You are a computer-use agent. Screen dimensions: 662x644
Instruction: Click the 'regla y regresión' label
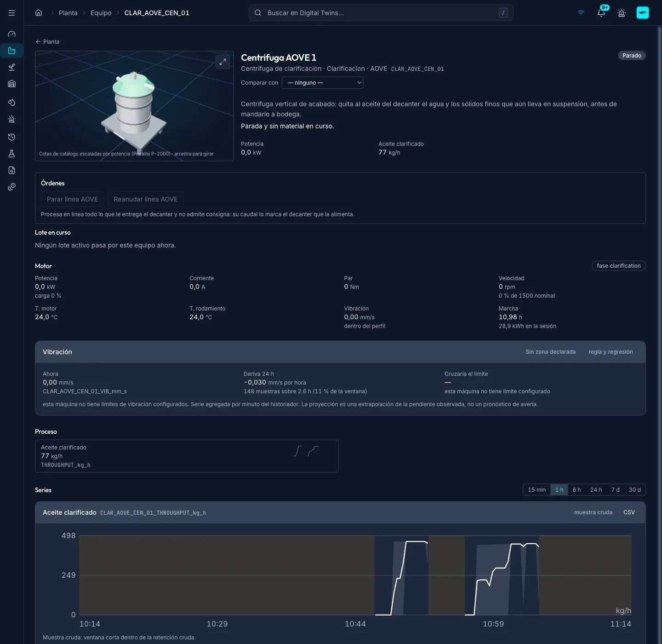pyautogui.click(x=611, y=352)
